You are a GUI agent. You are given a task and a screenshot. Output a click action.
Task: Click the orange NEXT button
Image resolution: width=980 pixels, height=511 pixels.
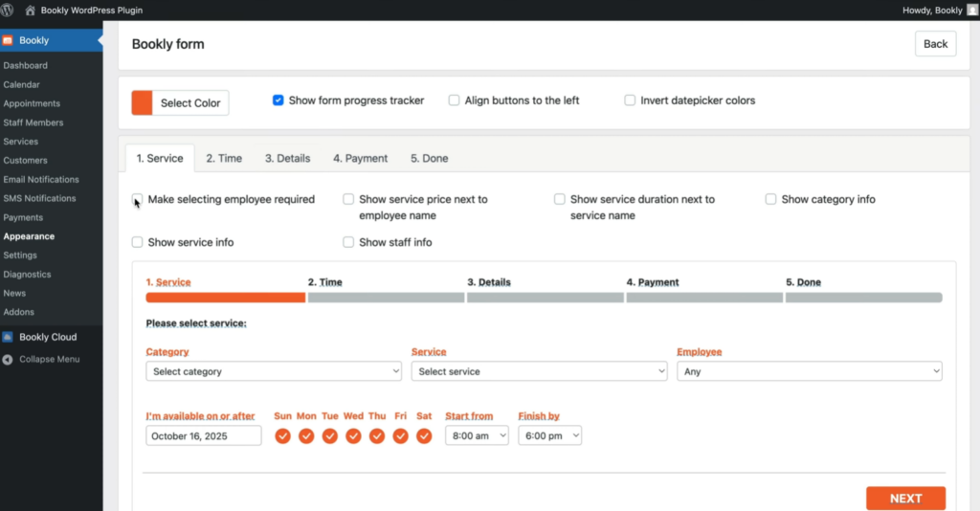coord(905,499)
